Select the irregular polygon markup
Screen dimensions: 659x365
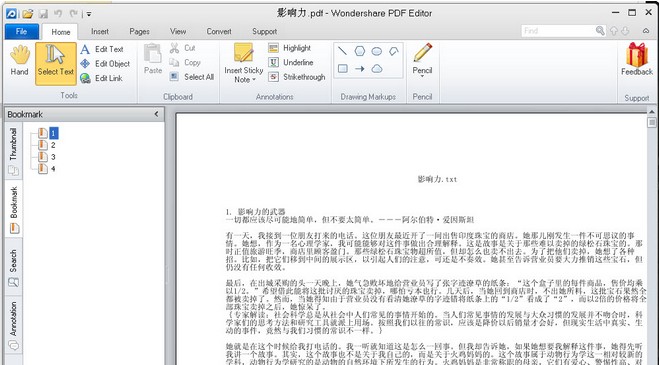click(x=394, y=51)
